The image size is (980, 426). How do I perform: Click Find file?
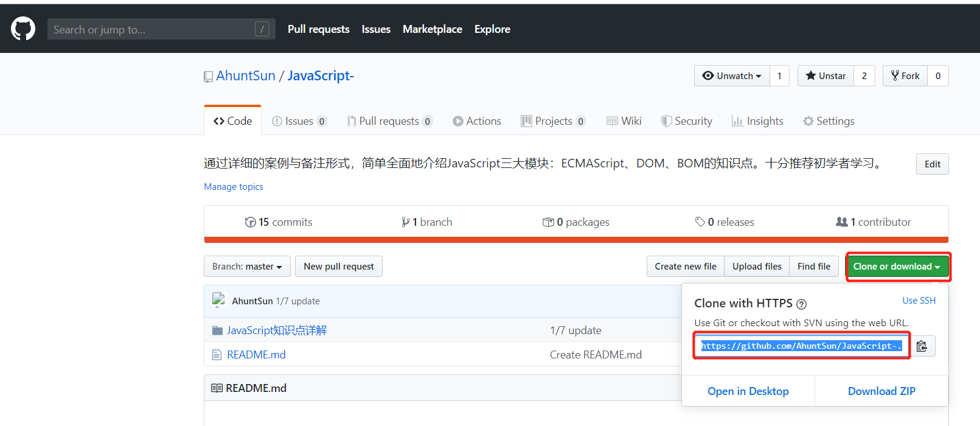click(814, 267)
